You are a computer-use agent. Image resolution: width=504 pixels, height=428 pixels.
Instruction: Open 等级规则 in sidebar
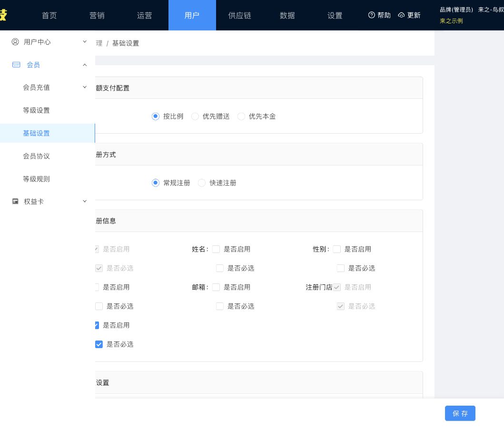(48, 179)
